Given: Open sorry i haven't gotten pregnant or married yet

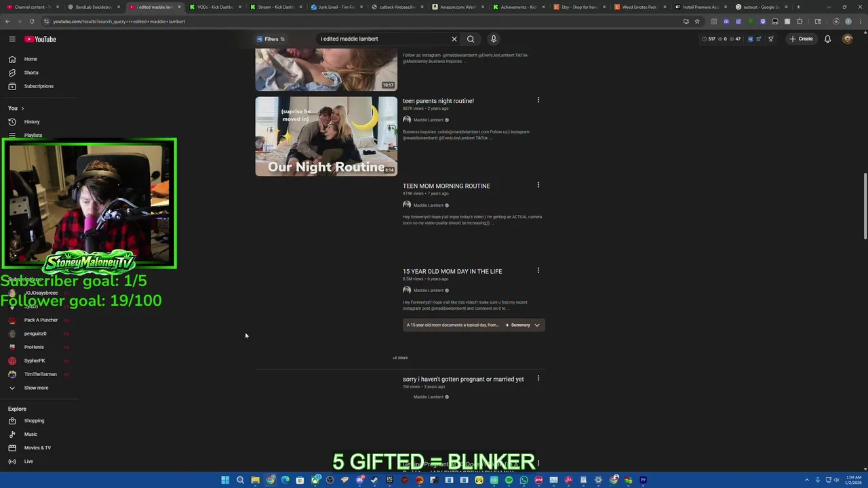Looking at the screenshot, I should [463, 379].
